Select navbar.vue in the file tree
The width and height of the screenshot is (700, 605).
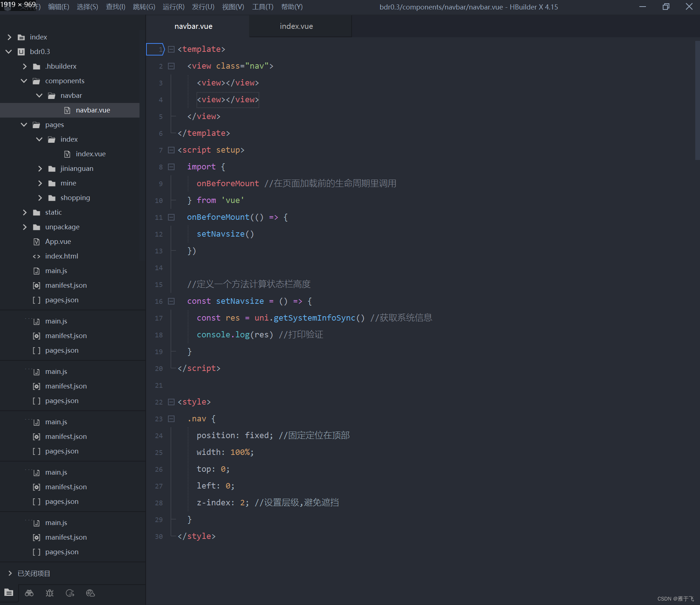70,110
